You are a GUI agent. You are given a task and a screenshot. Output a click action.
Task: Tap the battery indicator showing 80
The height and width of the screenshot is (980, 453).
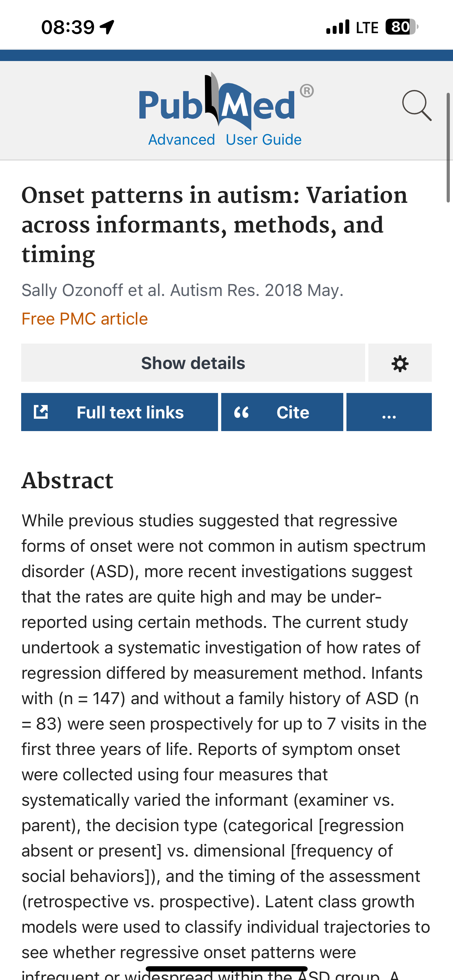pyautogui.click(x=401, y=27)
